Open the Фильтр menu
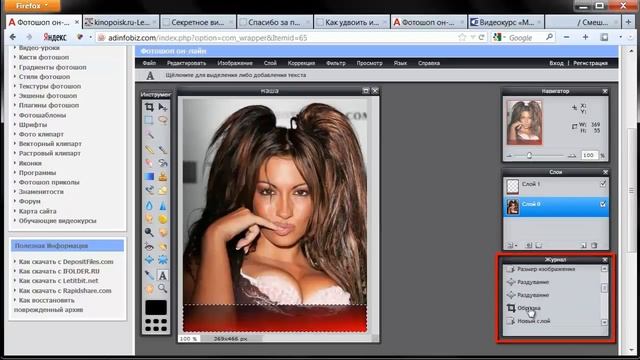 pyautogui.click(x=336, y=63)
